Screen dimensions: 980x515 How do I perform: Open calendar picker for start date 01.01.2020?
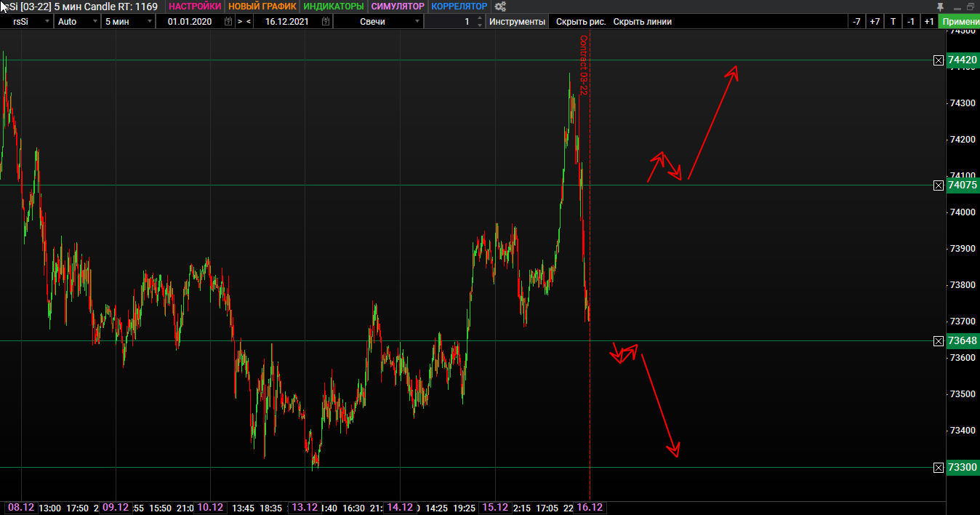[229, 22]
